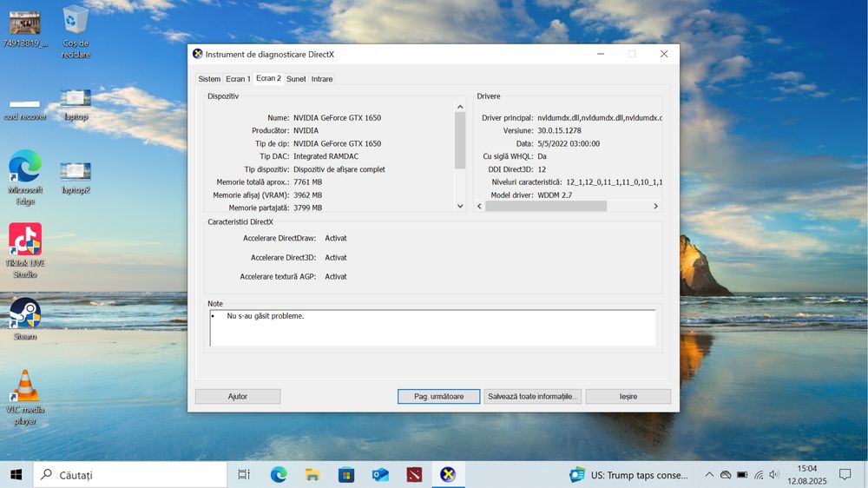
Task: Minimize the DirectX diagnostic window
Action: pyautogui.click(x=601, y=54)
